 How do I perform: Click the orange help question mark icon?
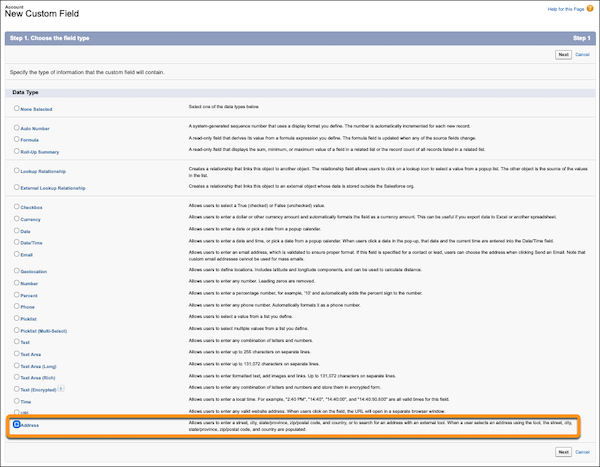pos(591,10)
